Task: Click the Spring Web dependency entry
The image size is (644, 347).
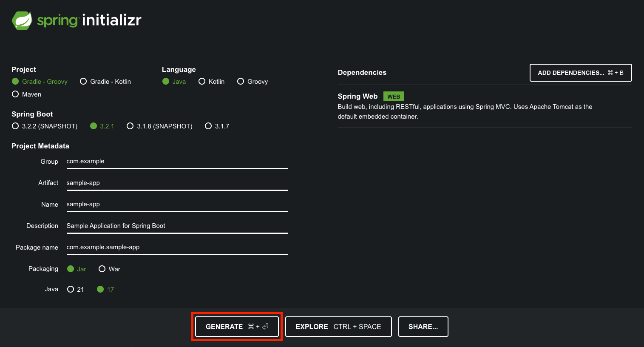Action: pyautogui.click(x=357, y=96)
